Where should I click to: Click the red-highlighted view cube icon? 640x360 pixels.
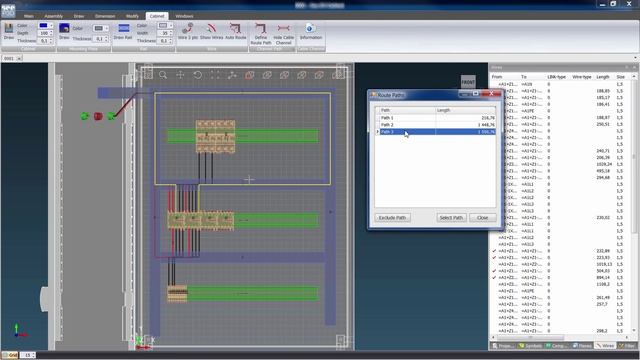(249, 75)
